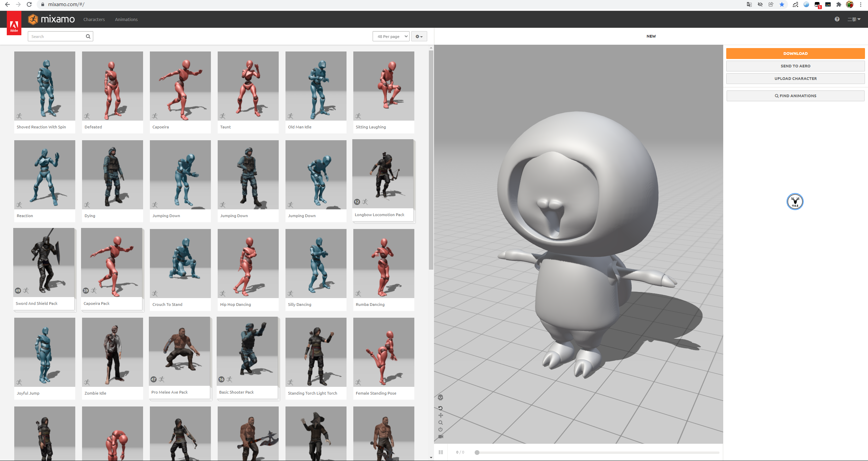Image resolution: width=868 pixels, height=461 pixels.
Task: Click the Chrome profile avatar
Action: click(850, 4)
